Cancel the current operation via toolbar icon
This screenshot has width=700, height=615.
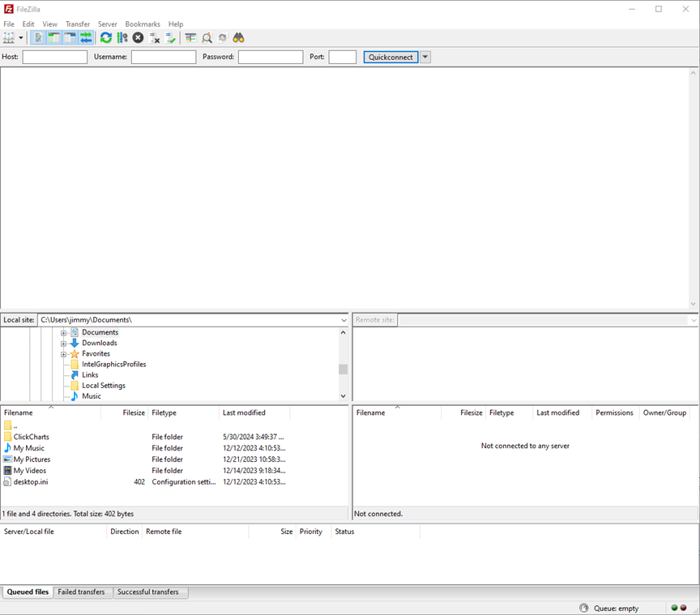pos(138,38)
